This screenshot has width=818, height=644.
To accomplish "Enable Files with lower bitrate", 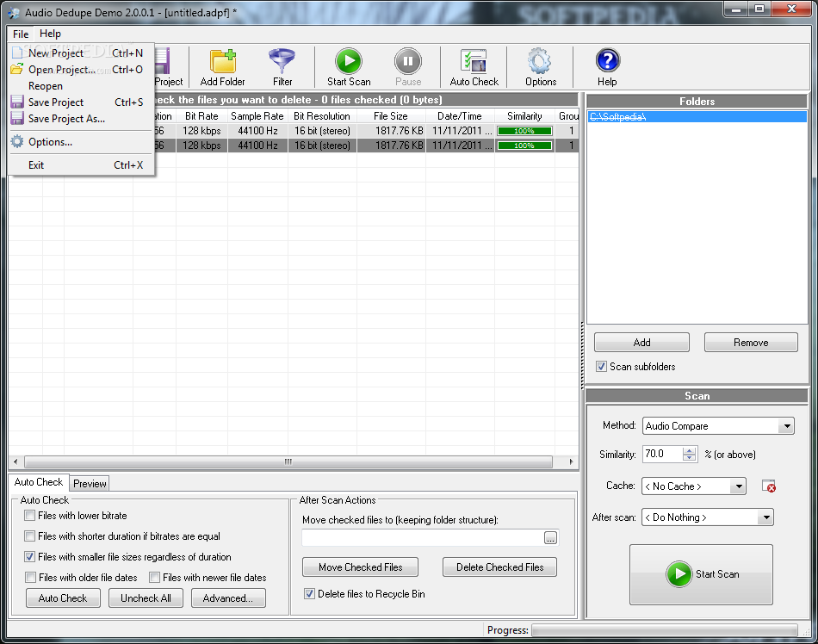I will tap(30, 516).
